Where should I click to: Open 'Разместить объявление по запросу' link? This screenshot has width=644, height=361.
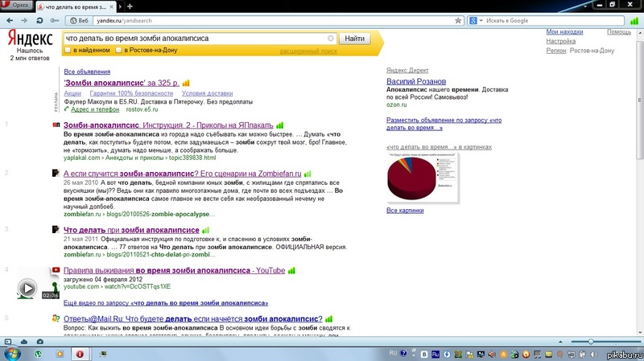pos(444,124)
